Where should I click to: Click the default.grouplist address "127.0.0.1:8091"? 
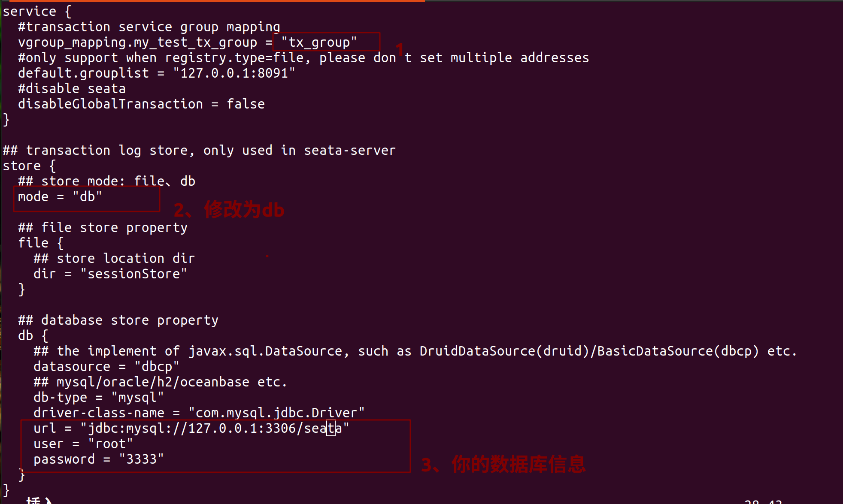pos(234,73)
